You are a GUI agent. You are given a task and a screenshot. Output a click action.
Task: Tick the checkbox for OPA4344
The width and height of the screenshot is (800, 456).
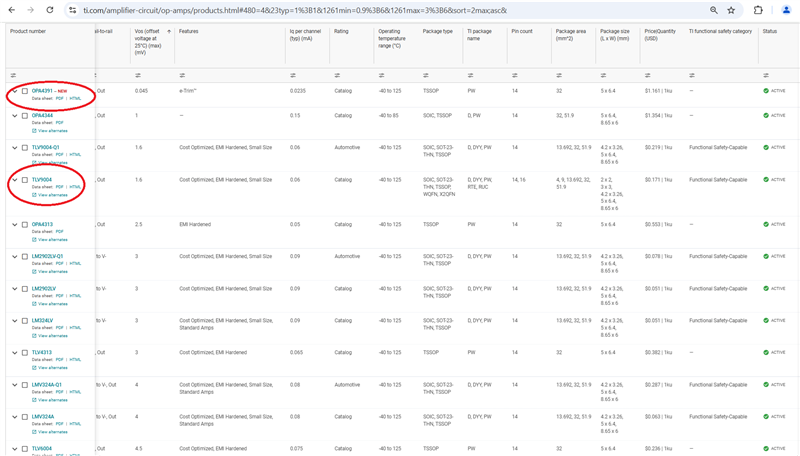click(24, 116)
